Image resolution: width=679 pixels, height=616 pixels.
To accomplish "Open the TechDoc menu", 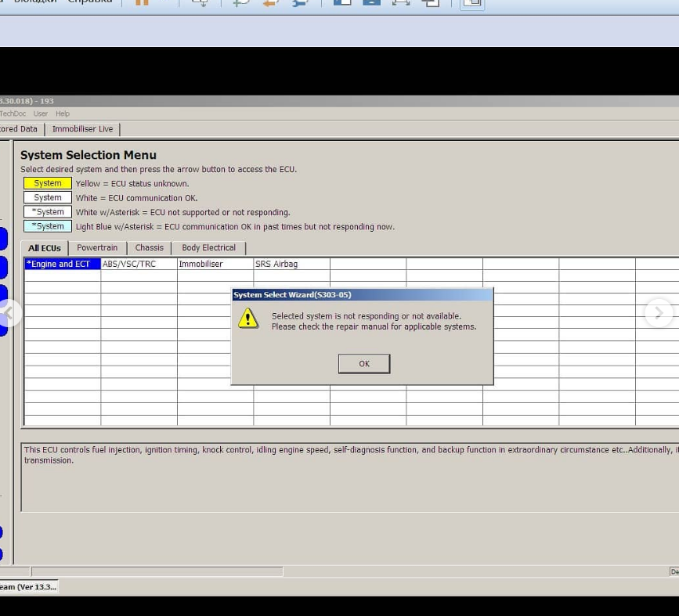I will point(13,113).
